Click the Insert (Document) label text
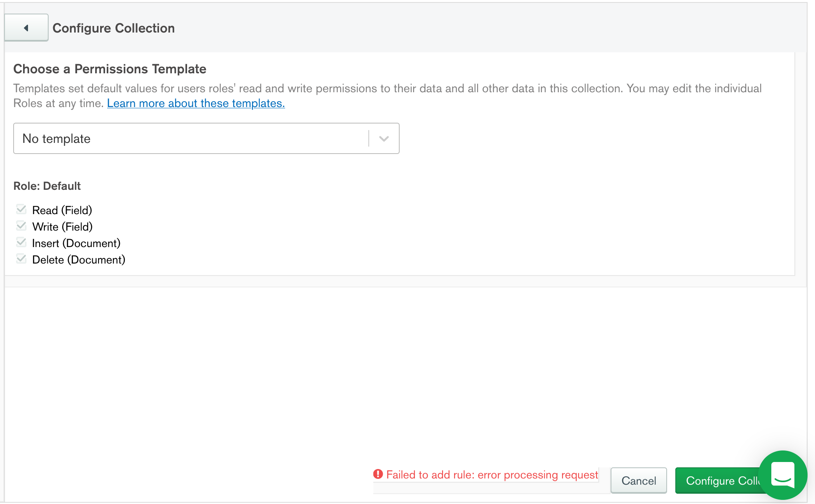Screen dimensions: 815x504 click(76, 243)
